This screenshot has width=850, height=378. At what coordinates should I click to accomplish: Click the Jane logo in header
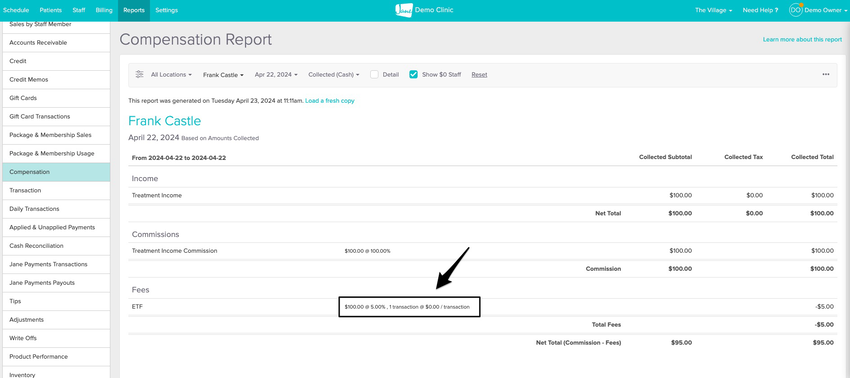pyautogui.click(x=404, y=10)
